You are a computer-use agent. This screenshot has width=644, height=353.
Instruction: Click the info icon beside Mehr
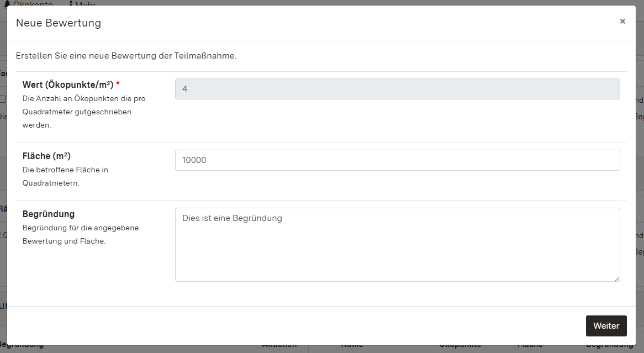pyautogui.click(x=71, y=4)
